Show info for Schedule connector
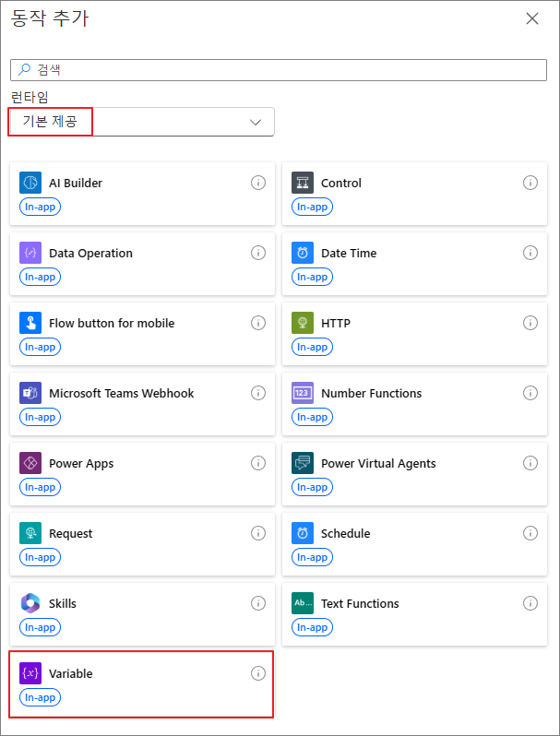This screenshot has width=560, height=736. click(530, 533)
